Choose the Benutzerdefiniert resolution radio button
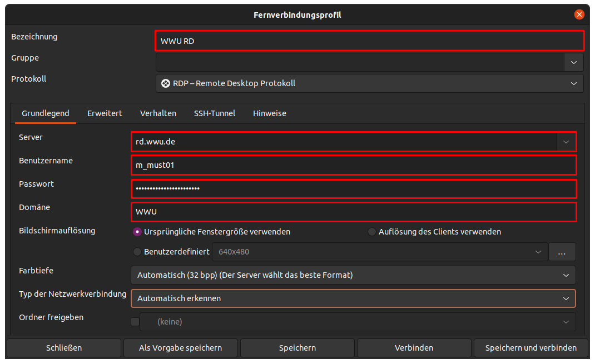This screenshot has width=595, height=364. [x=137, y=252]
